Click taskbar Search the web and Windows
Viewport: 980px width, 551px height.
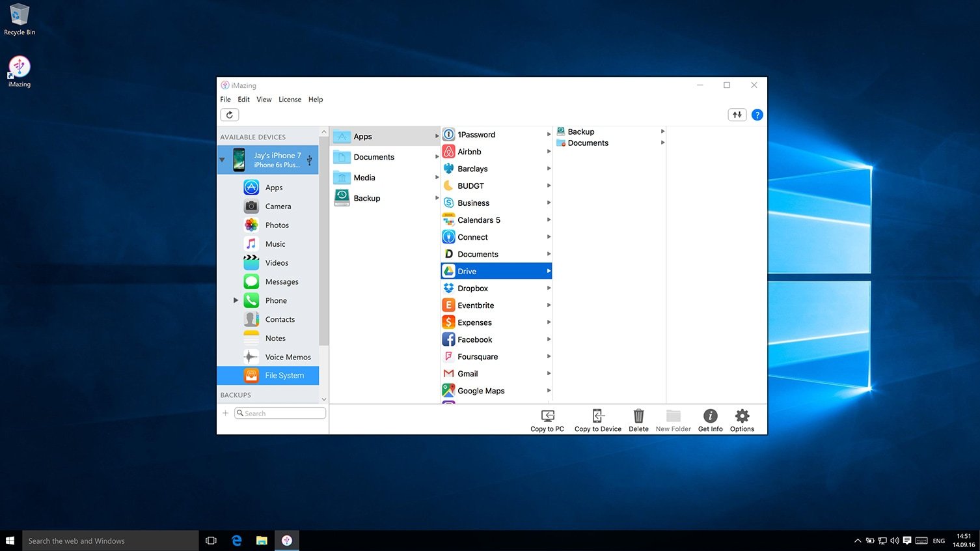click(111, 541)
